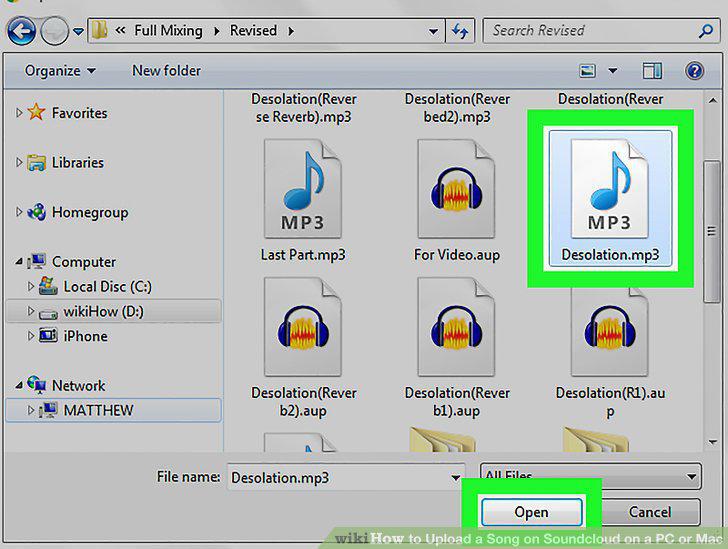Click file list scrollbar up arrow
This screenshot has height=549, width=728.
coord(712,100)
